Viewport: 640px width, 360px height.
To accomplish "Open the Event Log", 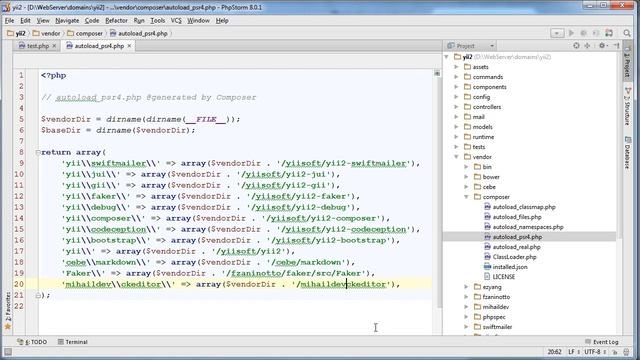I will (602, 342).
